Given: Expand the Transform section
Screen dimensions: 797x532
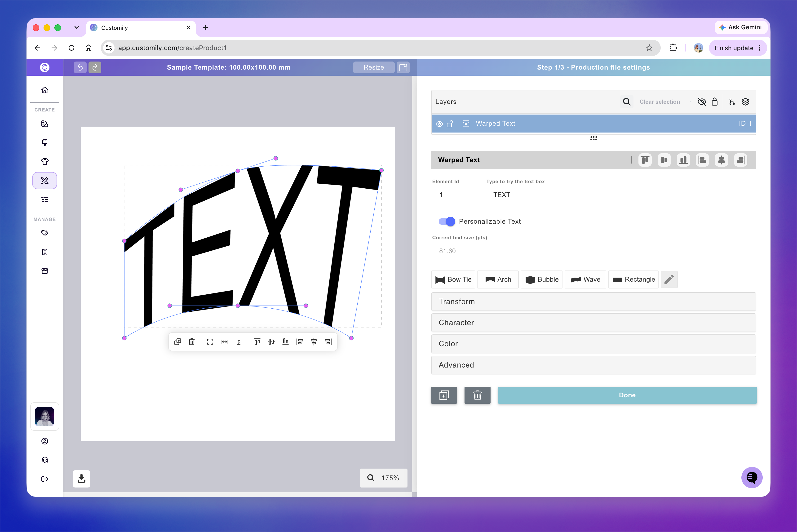Looking at the screenshot, I should (593, 302).
